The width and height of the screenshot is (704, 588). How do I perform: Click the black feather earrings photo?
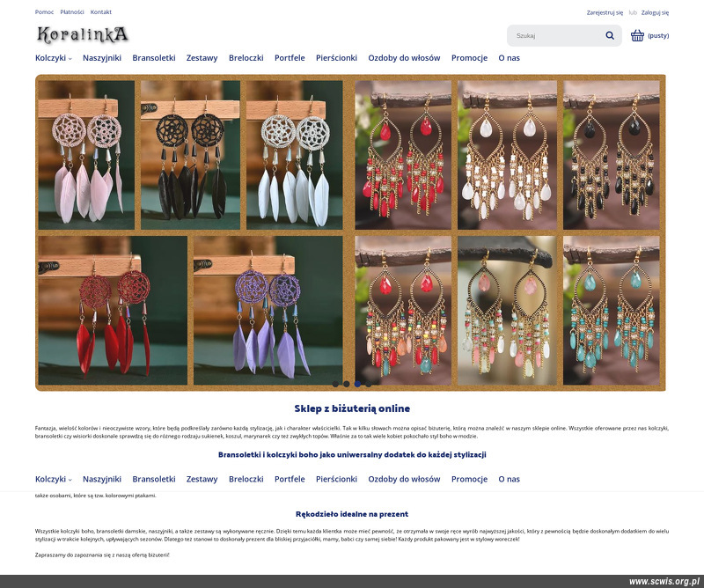coord(190,155)
